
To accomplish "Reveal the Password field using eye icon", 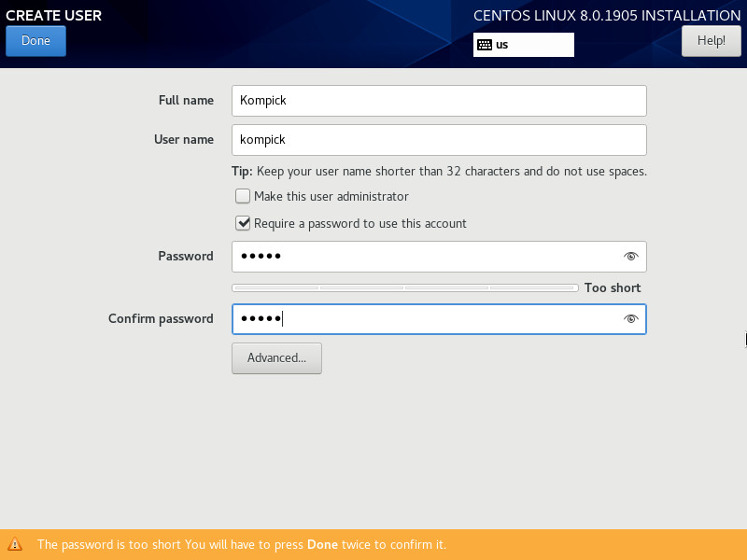I will click(x=631, y=257).
